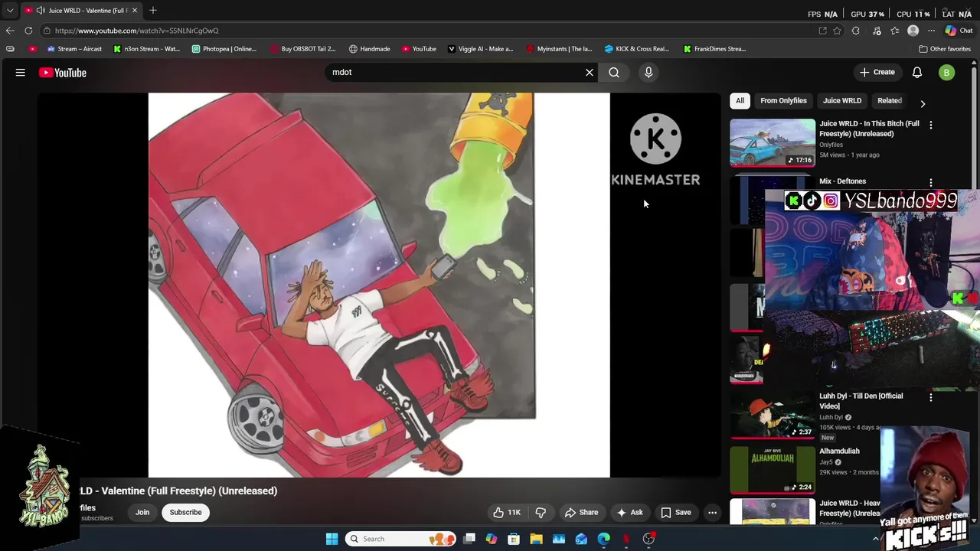Click the Share button
The height and width of the screenshot is (551, 980).
click(581, 513)
